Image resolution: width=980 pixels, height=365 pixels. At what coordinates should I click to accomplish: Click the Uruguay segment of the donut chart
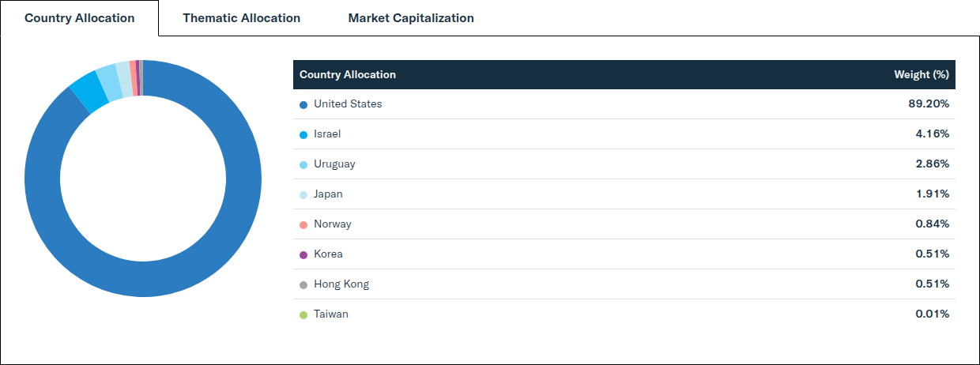point(108,84)
